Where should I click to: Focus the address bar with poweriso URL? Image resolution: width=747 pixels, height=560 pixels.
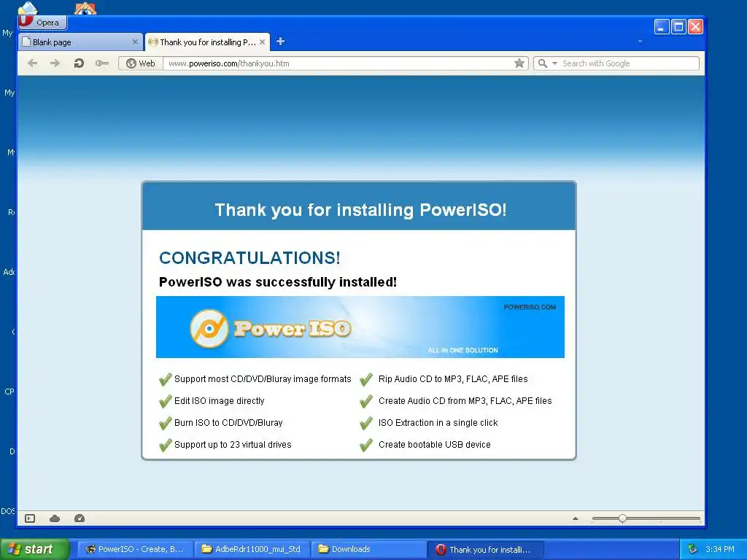[x=337, y=63]
